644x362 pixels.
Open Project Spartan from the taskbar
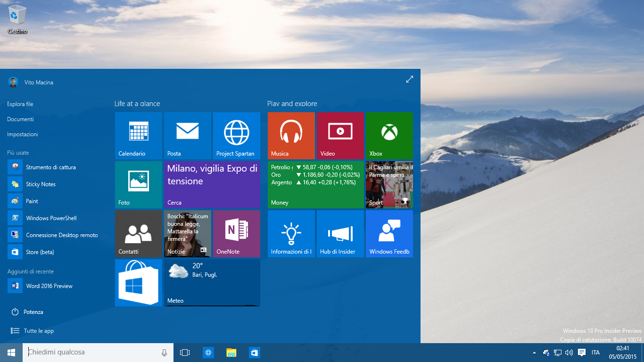click(208, 353)
